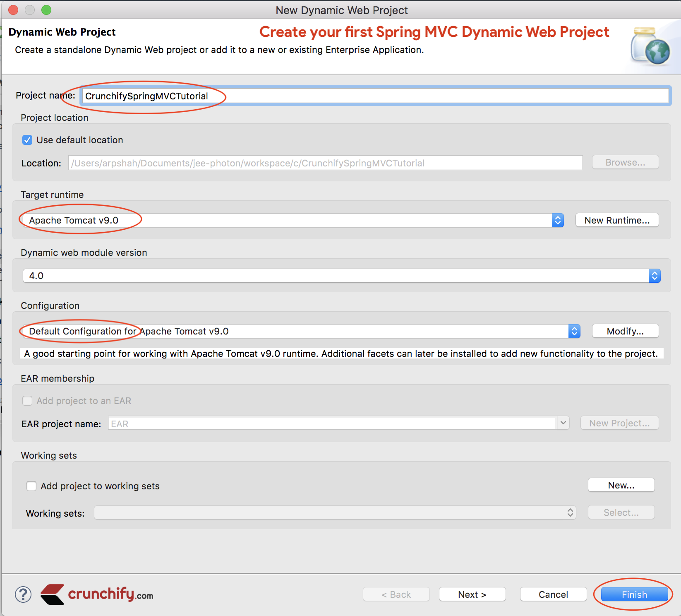Uncheck the Use default location checkbox

pyautogui.click(x=27, y=140)
